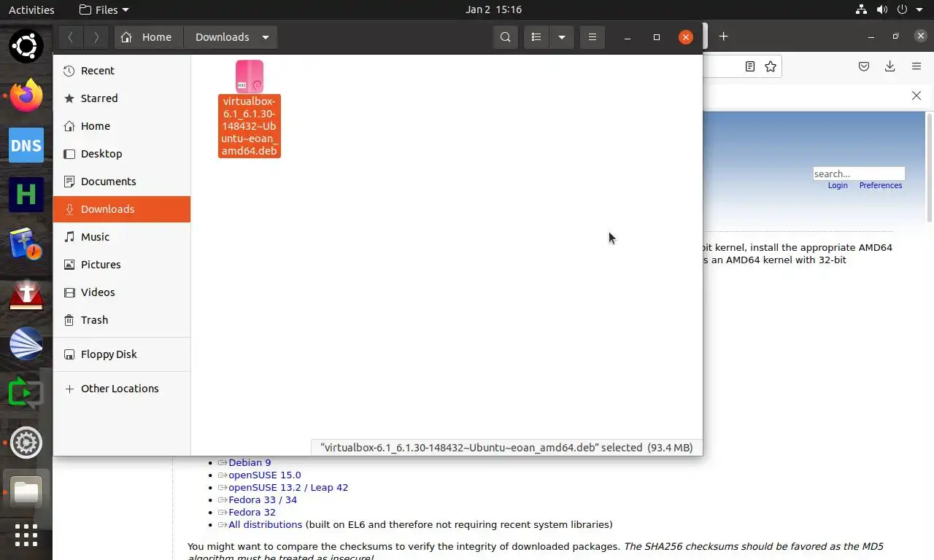Click Firefox reader view icon

749,66
